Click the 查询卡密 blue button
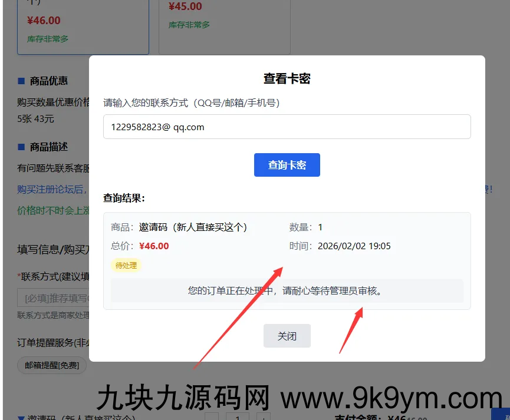The image size is (510, 420). [287, 165]
